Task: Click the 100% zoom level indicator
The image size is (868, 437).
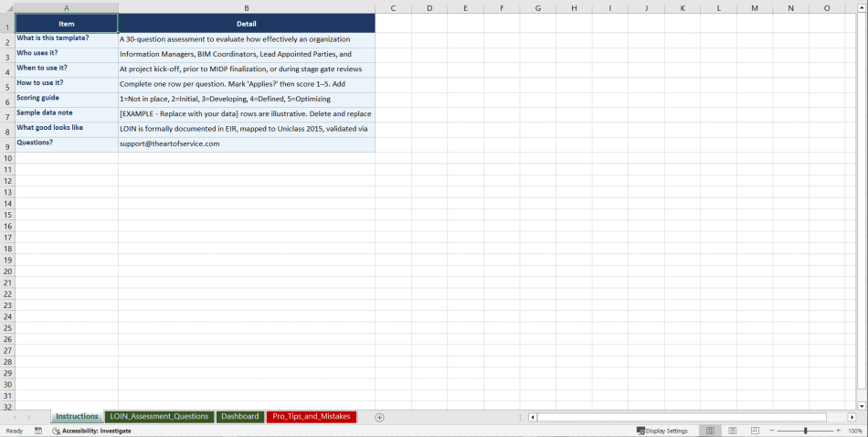Action: click(855, 431)
